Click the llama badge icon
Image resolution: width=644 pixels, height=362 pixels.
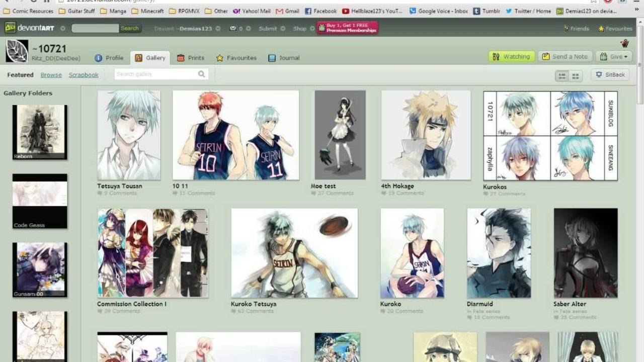(625, 43)
